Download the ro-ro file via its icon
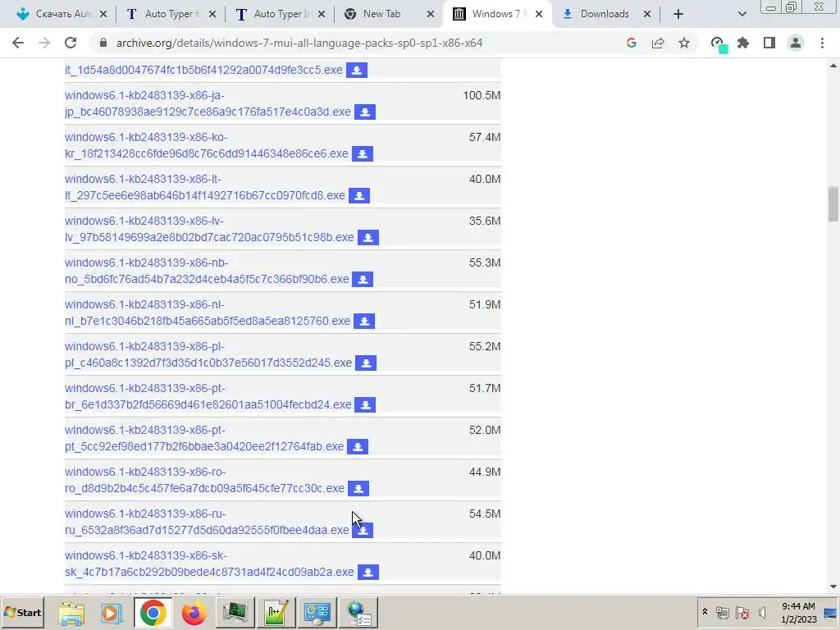840x630 pixels. (358, 488)
